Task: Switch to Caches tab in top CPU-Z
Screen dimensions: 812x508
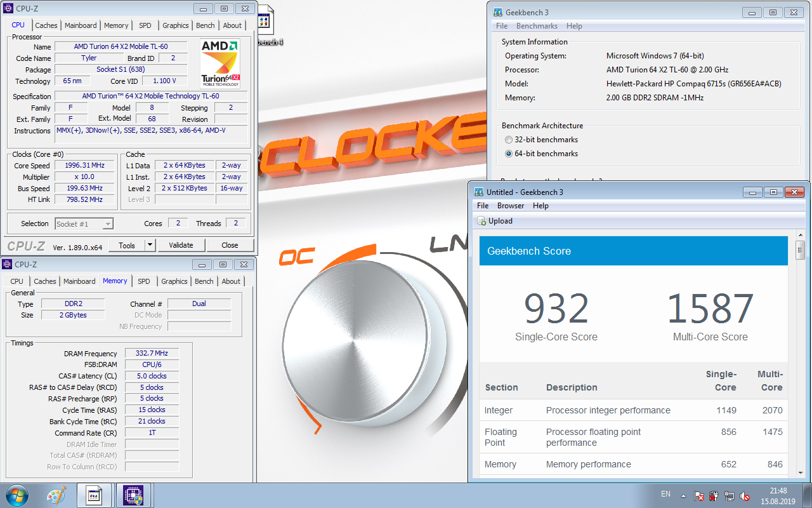Action: (x=46, y=25)
